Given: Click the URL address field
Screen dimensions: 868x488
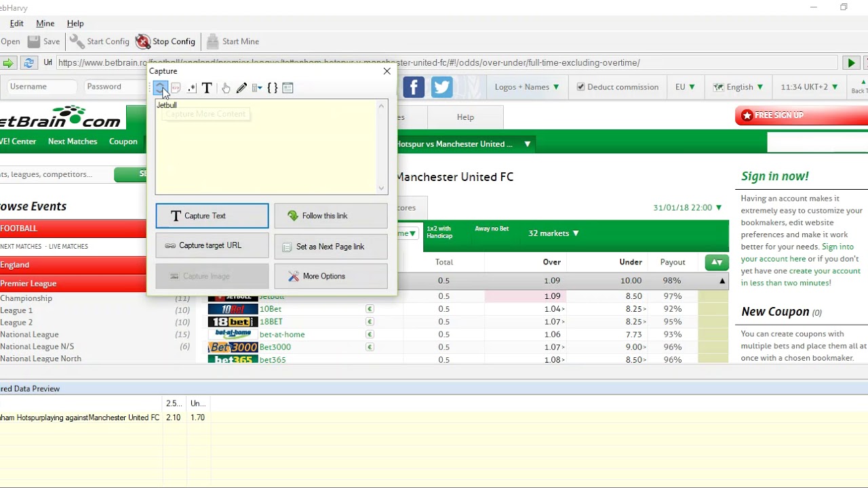Looking at the screenshot, I should click(447, 62).
